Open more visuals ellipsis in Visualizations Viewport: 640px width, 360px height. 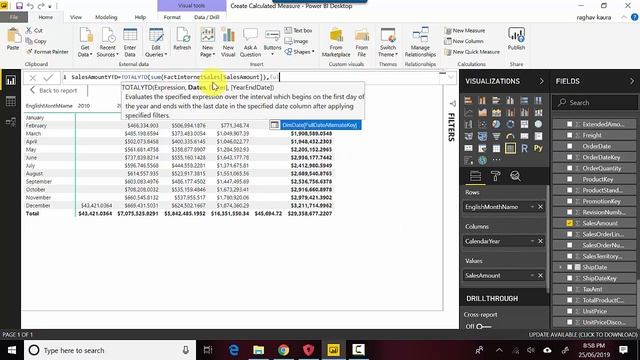tap(496, 160)
